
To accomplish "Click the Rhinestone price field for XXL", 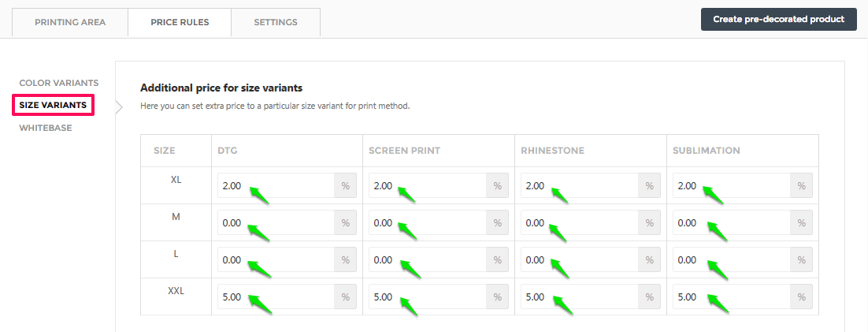I will [x=580, y=297].
